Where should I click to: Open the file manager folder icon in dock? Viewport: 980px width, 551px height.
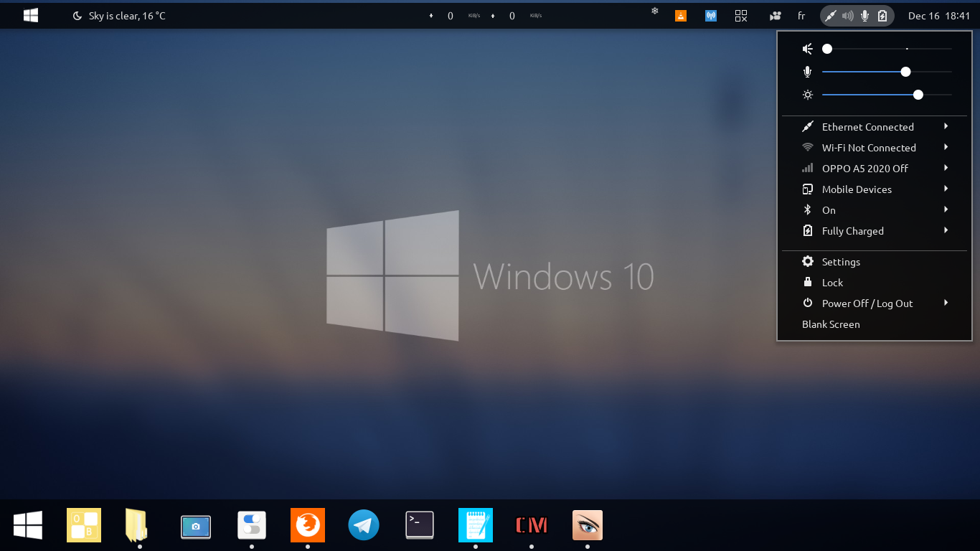[137, 525]
